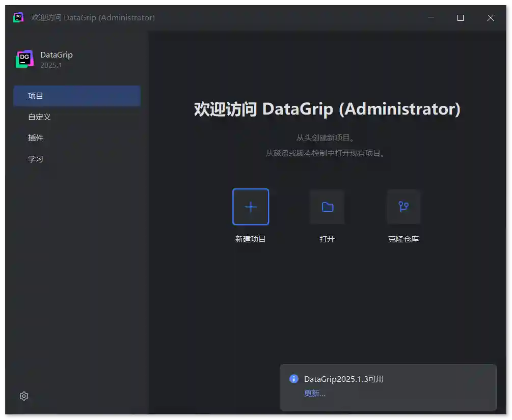512x420 pixels.
Task: Click the 更新... link in the notification
Action: pyautogui.click(x=314, y=393)
